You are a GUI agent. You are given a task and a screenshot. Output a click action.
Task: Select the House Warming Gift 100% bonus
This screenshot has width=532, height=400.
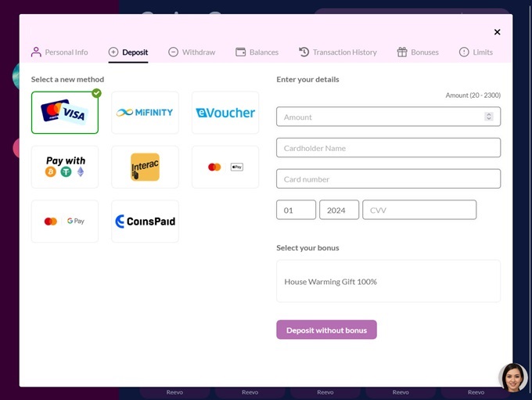click(388, 281)
